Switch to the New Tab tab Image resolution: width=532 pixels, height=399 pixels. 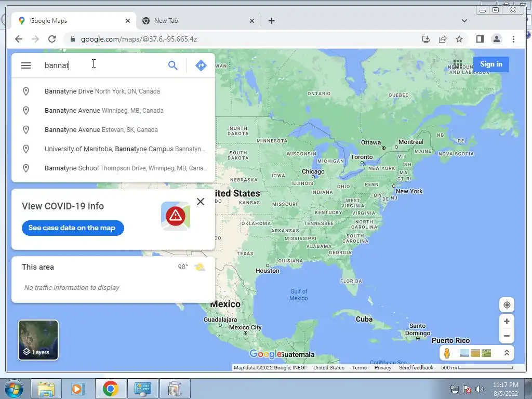198,21
